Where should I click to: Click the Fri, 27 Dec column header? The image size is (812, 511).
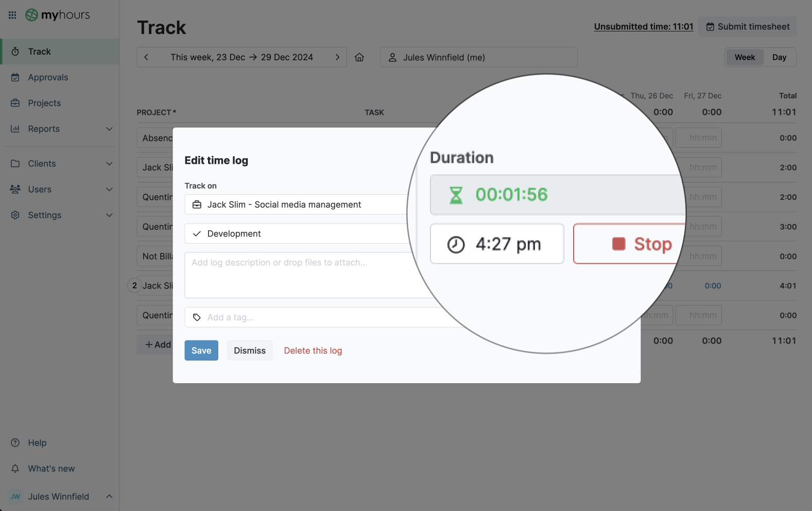(x=702, y=96)
